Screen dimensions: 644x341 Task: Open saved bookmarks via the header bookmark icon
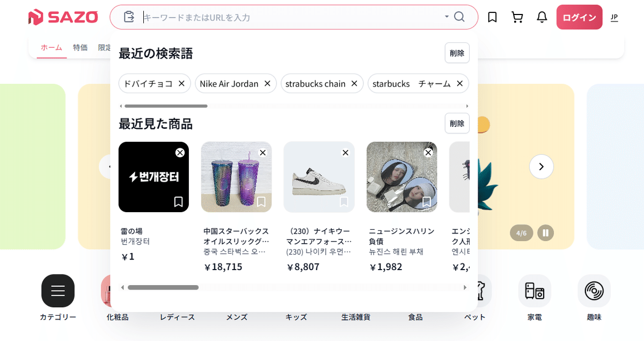pyautogui.click(x=492, y=17)
